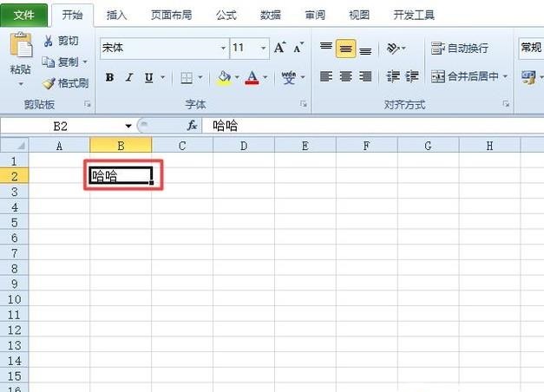Screen dimensions: 544x392
Task: Click the fx insert function button
Action: tap(192, 126)
